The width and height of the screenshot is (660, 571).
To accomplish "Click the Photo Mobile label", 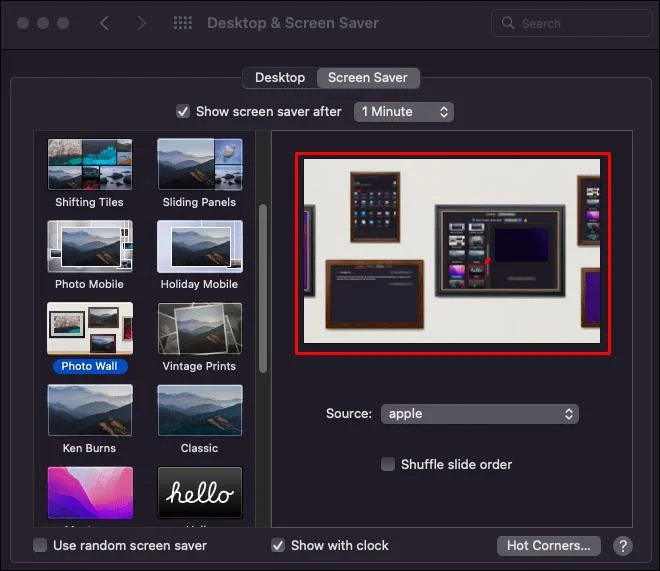I will [89, 284].
